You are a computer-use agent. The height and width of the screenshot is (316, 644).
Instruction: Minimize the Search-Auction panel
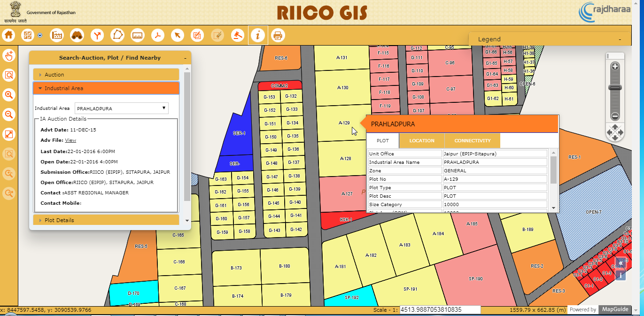pos(185,58)
